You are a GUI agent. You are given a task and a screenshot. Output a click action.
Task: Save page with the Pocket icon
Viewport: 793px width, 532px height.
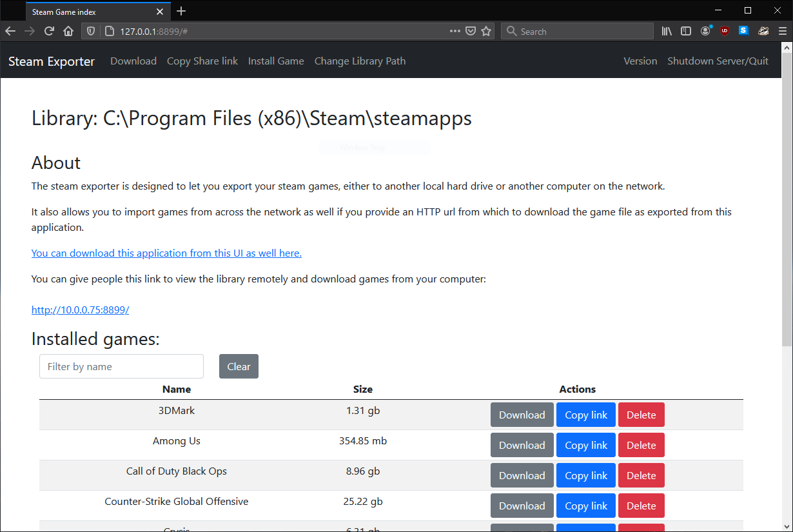click(x=471, y=31)
